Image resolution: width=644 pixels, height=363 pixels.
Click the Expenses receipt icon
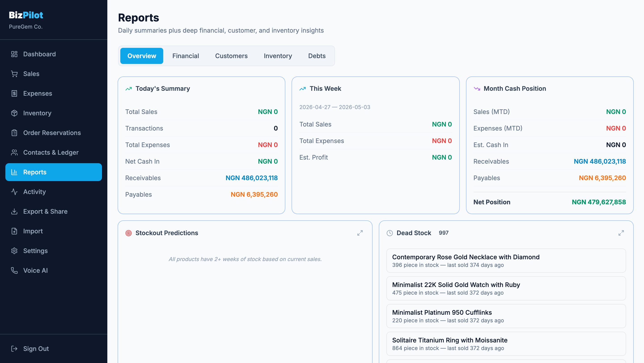click(x=14, y=93)
